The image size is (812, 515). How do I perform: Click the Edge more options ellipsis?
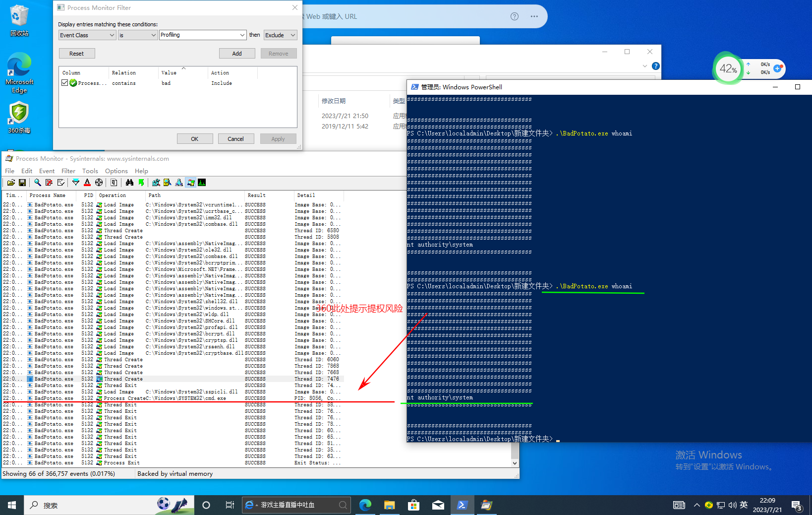534,16
